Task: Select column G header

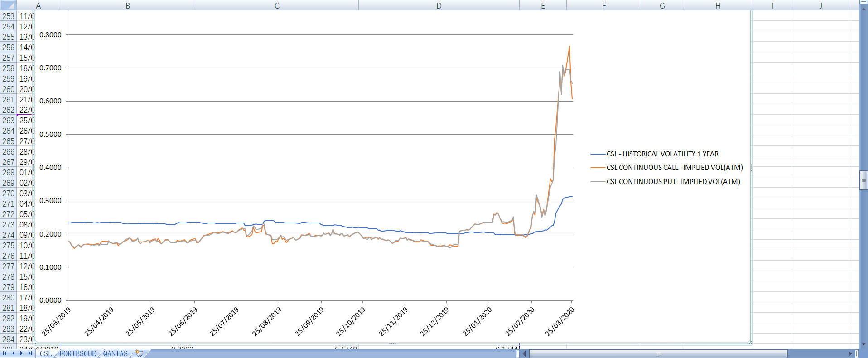Action: pyautogui.click(x=662, y=5)
